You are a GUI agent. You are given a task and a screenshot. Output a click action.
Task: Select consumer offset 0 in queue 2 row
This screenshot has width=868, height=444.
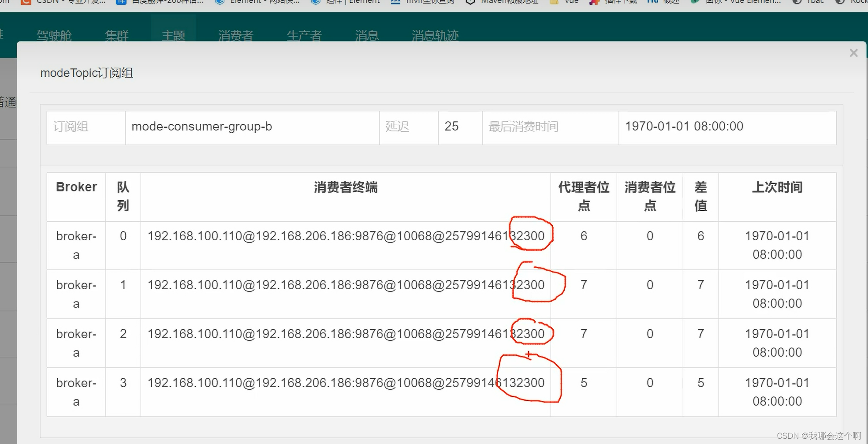[650, 334]
